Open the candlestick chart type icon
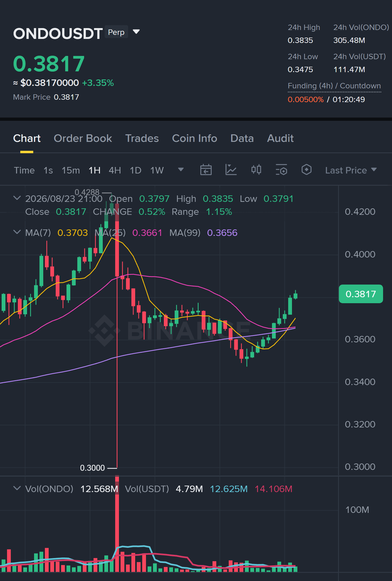Screen dimensions: 392x581 pyautogui.click(x=256, y=170)
